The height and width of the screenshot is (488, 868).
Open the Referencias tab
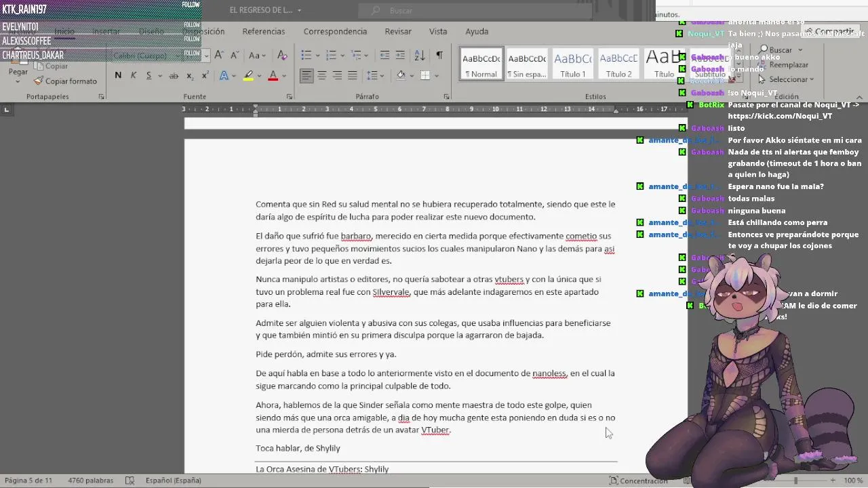[x=264, y=31]
